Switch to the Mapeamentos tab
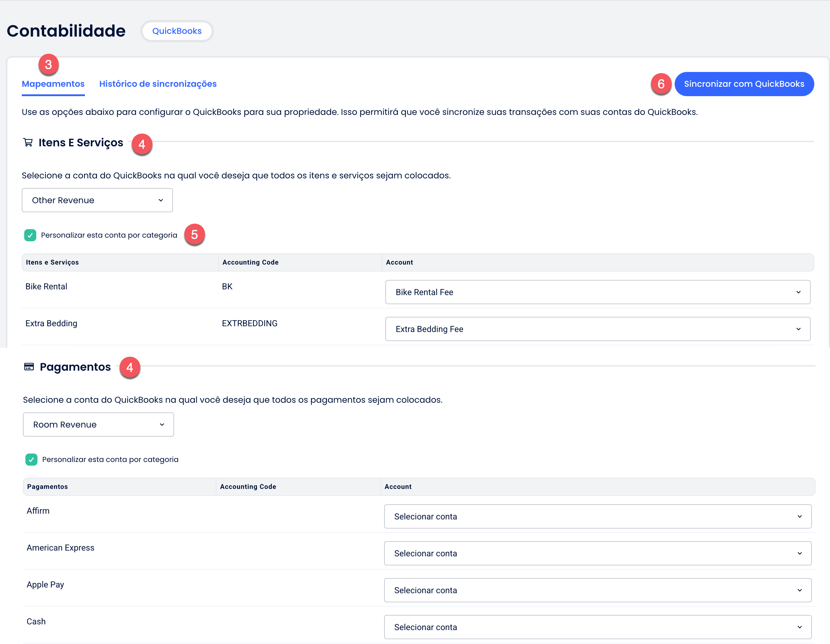The height and width of the screenshot is (644, 830). [53, 84]
